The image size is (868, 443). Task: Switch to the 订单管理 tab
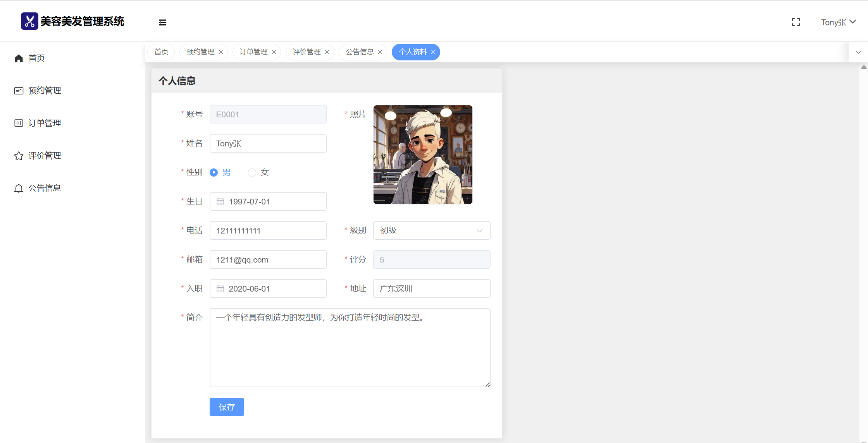(253, 52)
